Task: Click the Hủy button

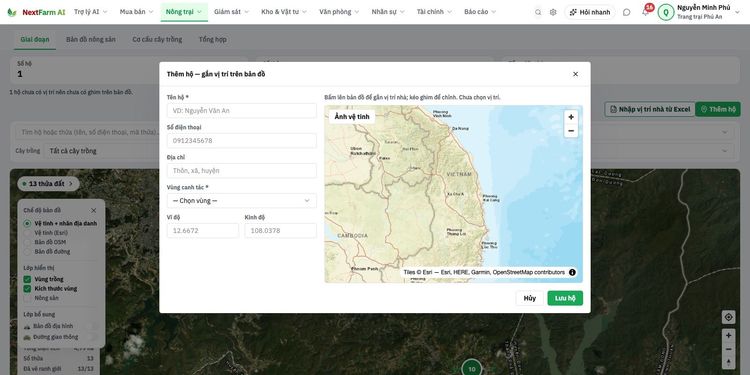Action: click(x=529, y=298)
